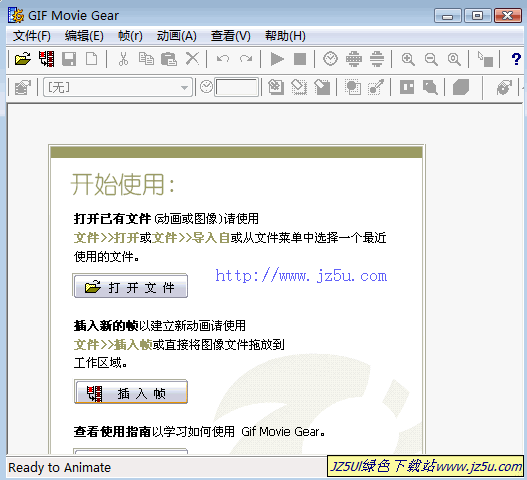This screenshot has height=480, width=527.
Task: Click the Save floppy disk icon
Action: tap(69, 59)
